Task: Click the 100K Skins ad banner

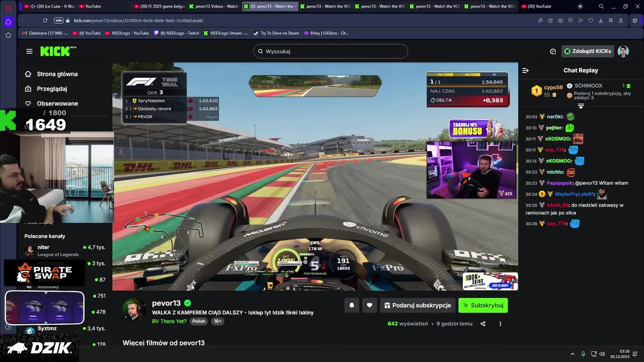Action: (x=490, y=281)
